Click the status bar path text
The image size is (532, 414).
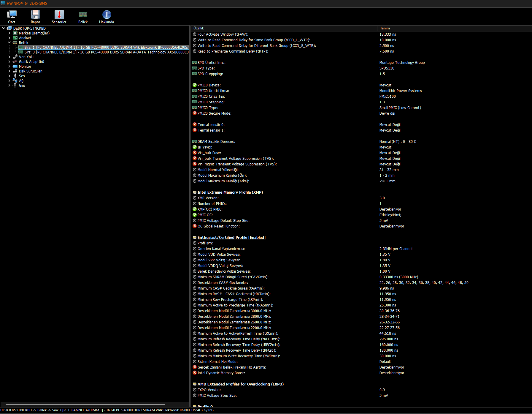107,410
